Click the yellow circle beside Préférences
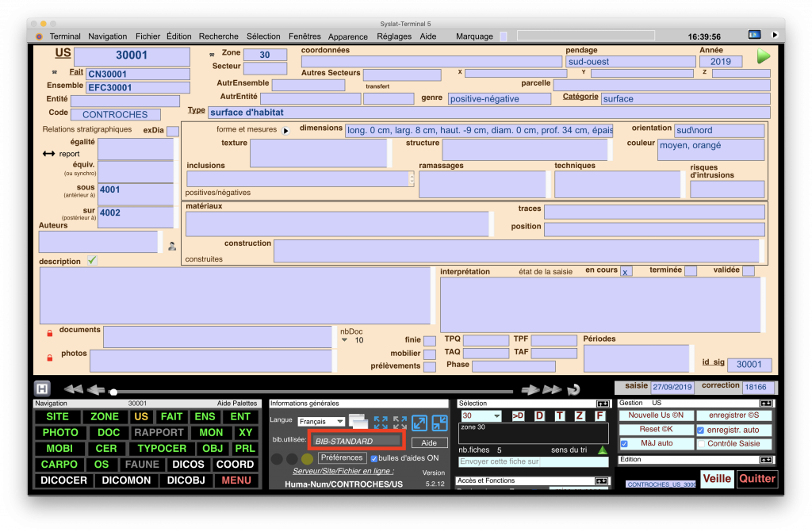 point(307,459)
